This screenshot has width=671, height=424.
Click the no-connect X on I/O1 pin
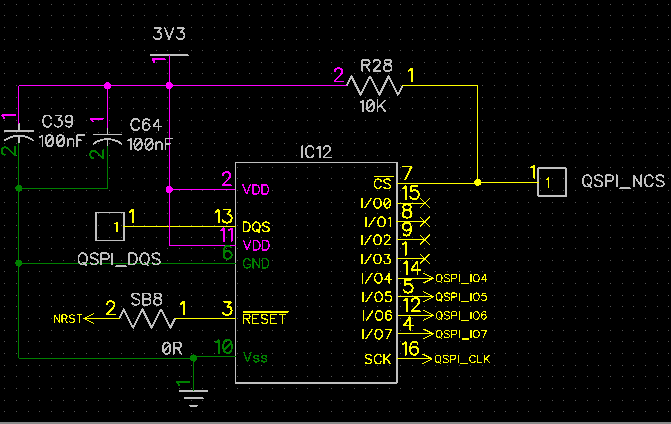(425, 222)
